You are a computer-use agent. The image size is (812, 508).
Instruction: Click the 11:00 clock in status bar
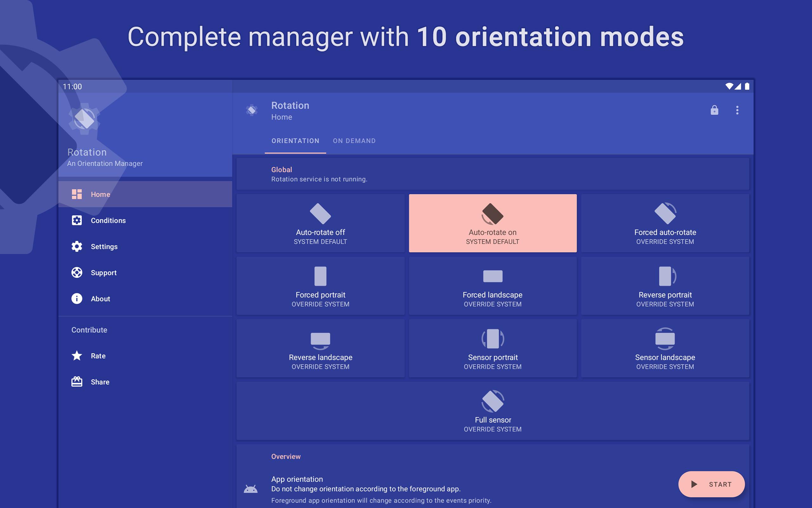(x=72, y=86)
